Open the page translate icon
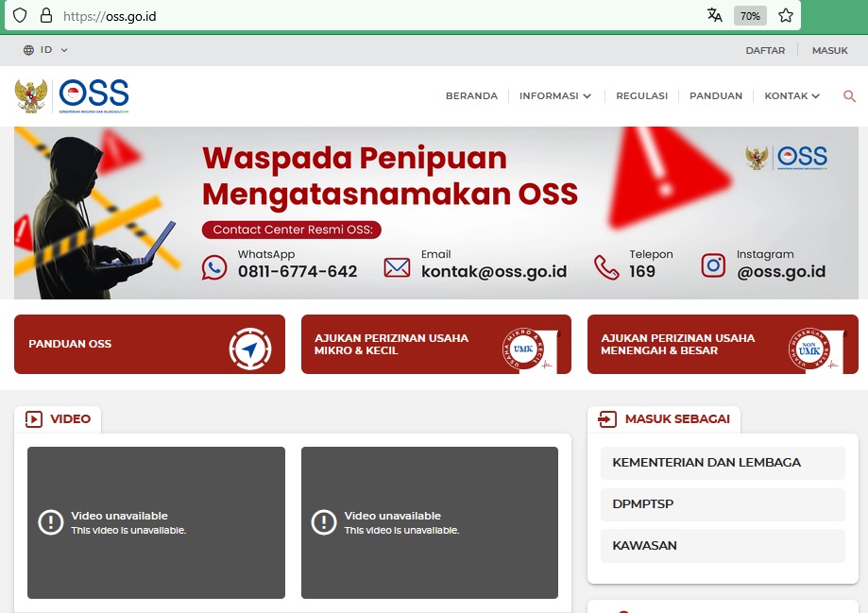Viewport: 868px width, 613px height. [x=715, y=15]
